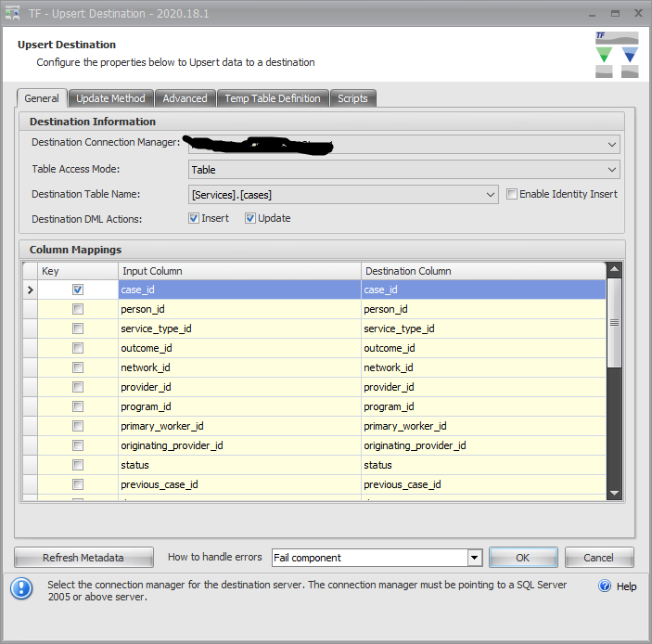
Task: Open the Scripts tab
Action: pos(352,98)
